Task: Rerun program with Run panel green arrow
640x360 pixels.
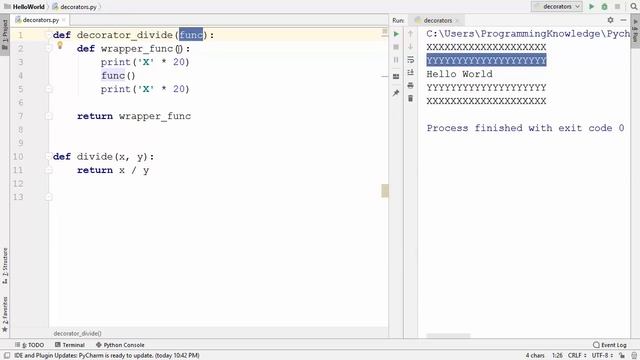Action: point(396,34)
